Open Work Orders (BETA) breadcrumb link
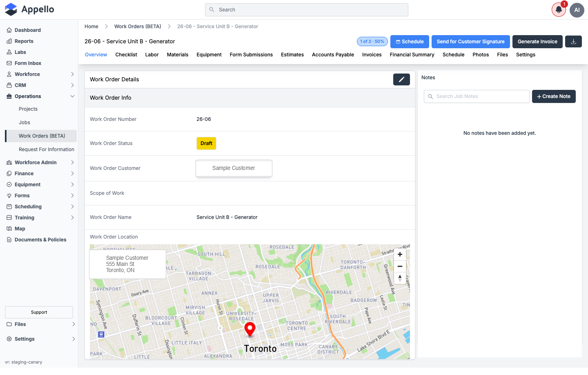This screenshot has width=588, height=375. pos(138,27)
